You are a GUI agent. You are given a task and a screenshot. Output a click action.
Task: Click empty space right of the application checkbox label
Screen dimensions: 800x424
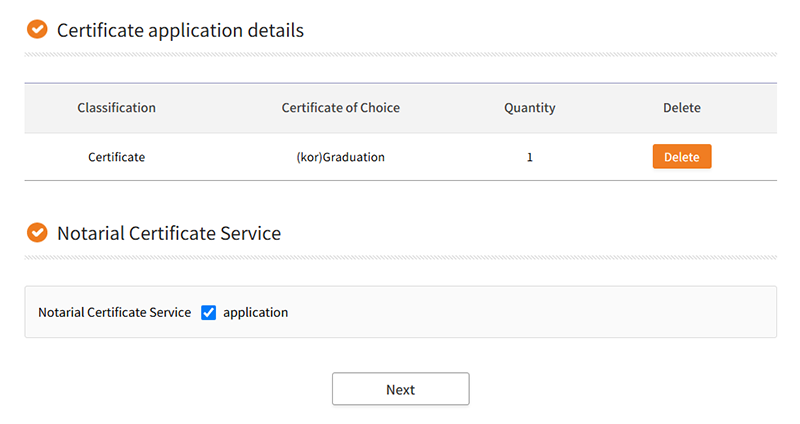pos(530,312)
